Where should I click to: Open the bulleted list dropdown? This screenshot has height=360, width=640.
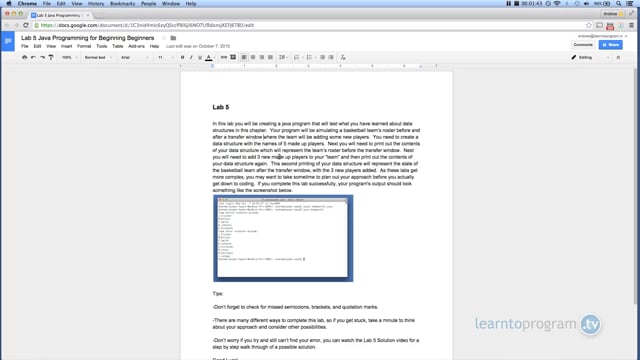pos(310,58)
